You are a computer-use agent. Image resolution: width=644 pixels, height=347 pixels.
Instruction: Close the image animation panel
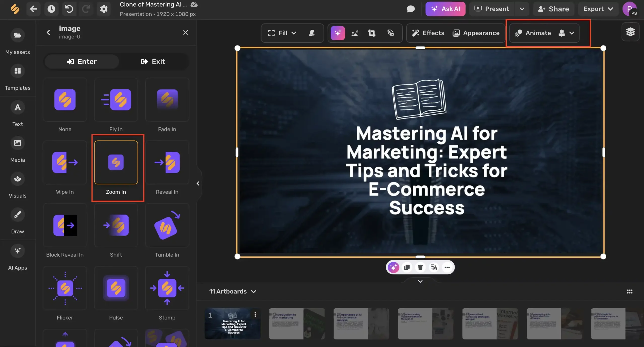[185, 32]
